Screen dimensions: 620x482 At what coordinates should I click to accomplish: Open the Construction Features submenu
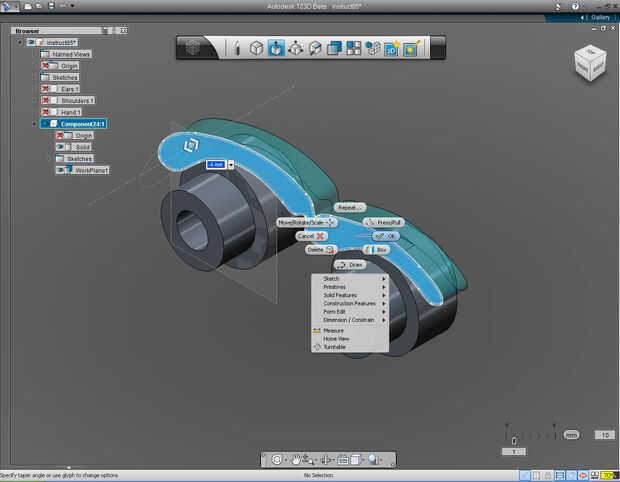click(x=350, y=303)
